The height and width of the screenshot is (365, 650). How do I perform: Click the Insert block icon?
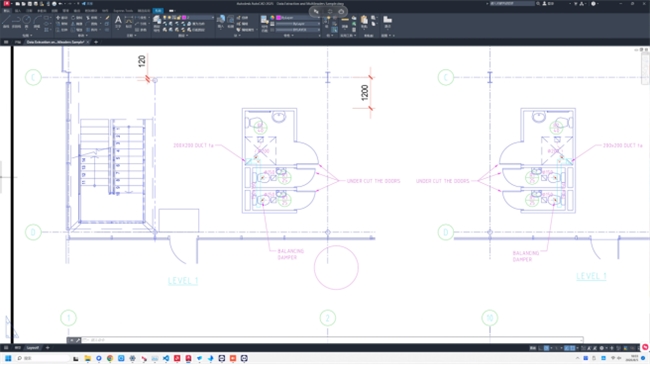point(221,20)
